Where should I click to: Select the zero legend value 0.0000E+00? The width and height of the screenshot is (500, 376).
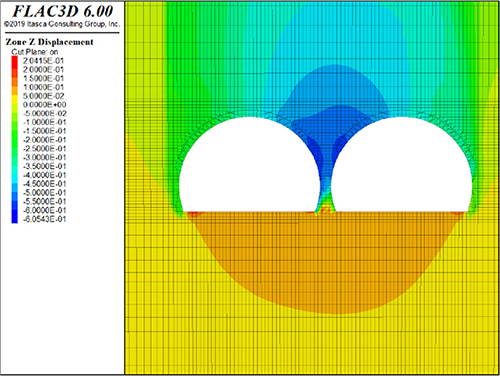pyautogui.click(x=44, y=105)
